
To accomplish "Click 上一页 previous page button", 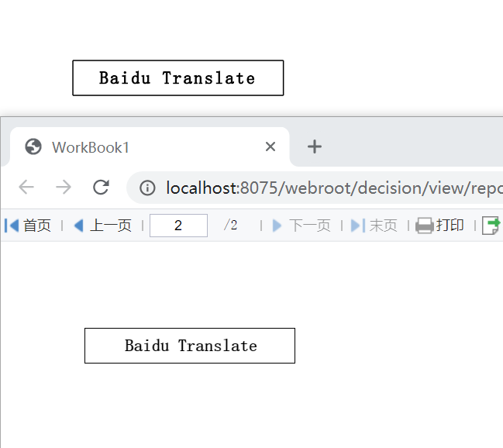I will 102,226.
